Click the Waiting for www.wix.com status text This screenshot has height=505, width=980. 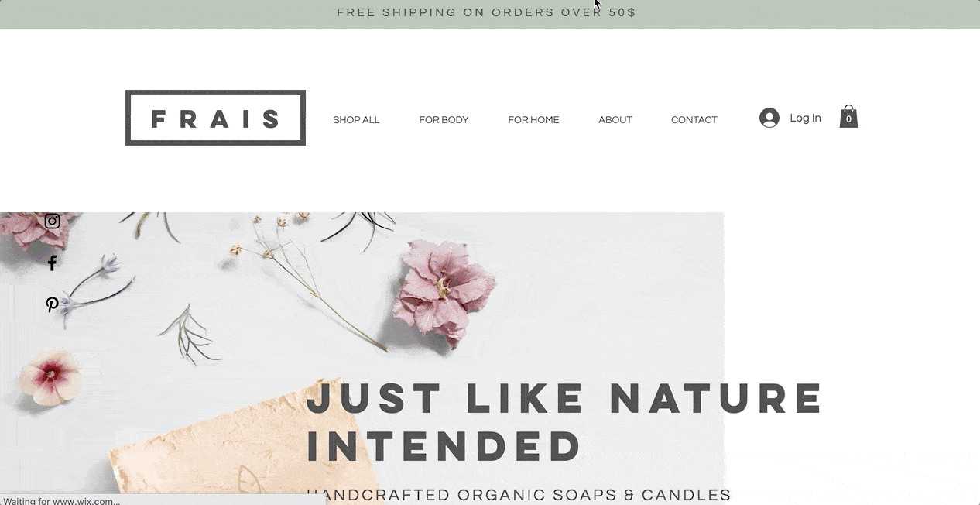[61, 500]
